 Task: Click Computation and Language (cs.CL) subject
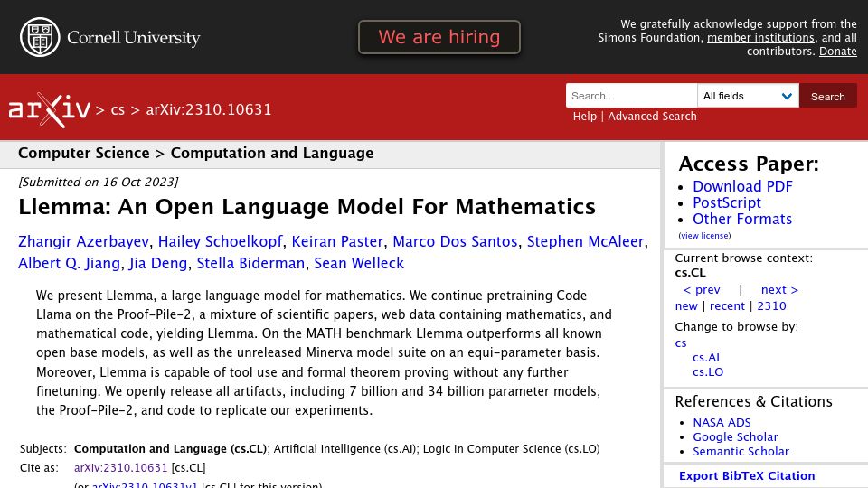(x=171, y=449)
